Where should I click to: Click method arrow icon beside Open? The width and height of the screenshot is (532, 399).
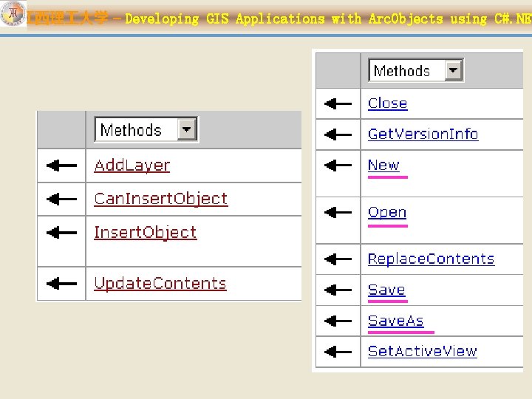point(338,212)
